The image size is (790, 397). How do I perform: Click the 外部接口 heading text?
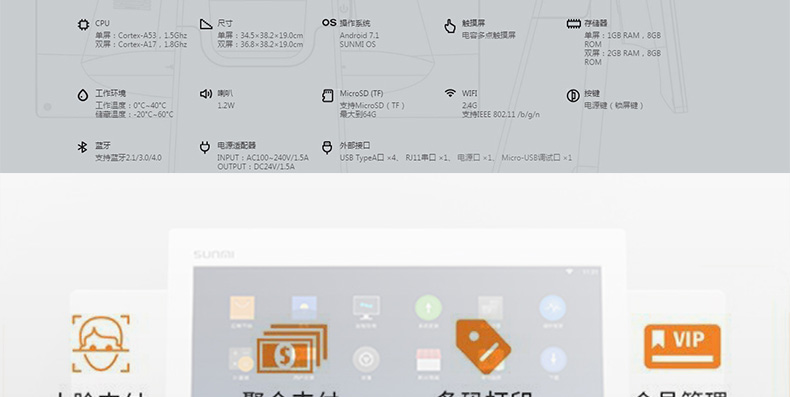point(355,146)
